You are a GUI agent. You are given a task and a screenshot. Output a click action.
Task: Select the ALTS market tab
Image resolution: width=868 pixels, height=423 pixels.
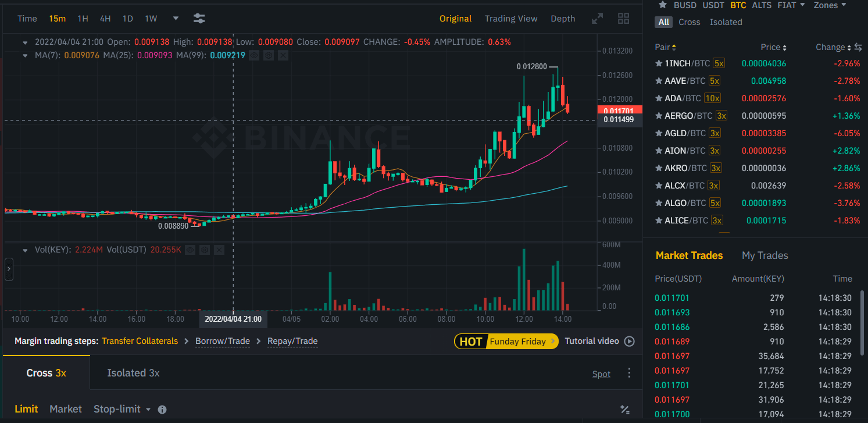pyautogui.click(x=762, y=5)
